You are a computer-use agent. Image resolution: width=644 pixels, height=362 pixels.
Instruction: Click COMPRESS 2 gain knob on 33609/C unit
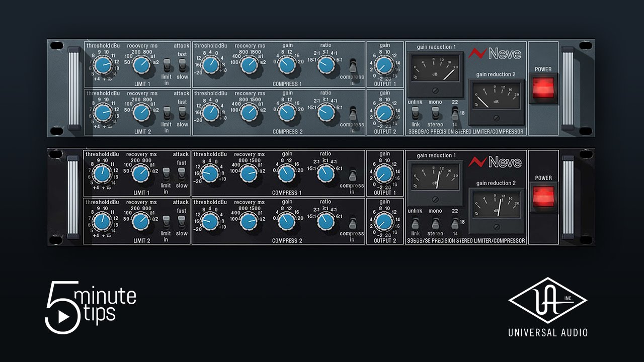287,113
